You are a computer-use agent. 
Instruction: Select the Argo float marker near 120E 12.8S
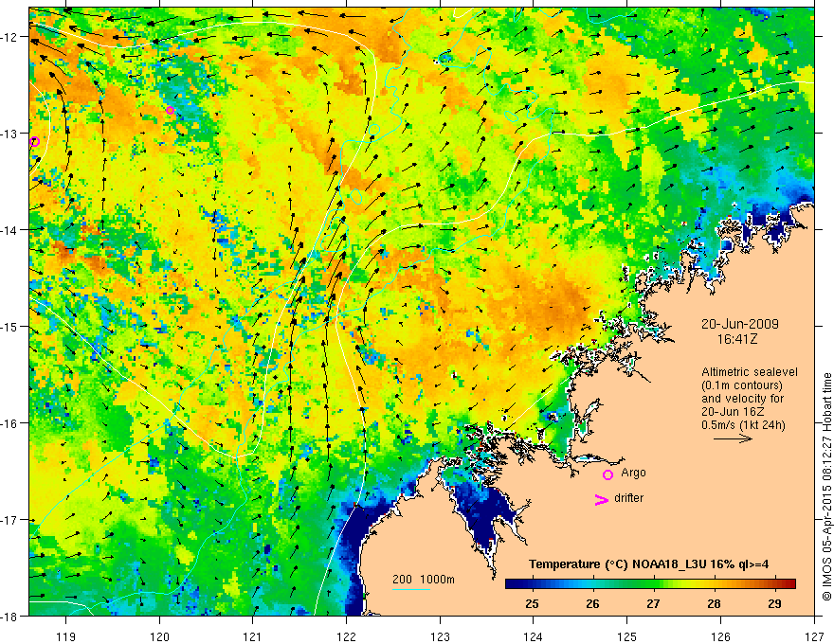point(170,111)
